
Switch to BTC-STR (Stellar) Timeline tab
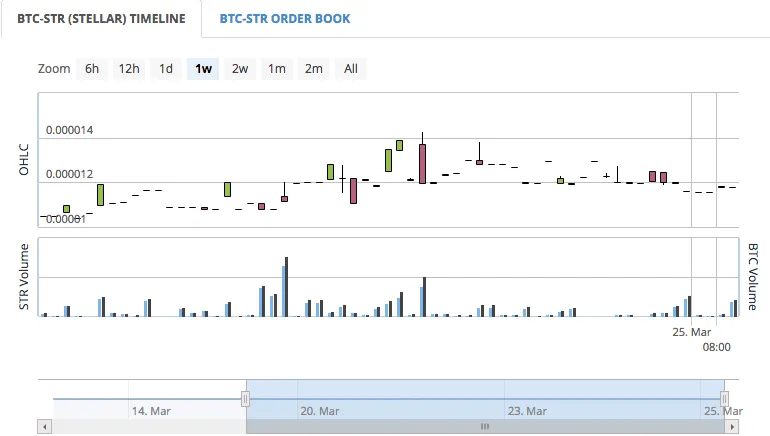click(x=101, y=19)
